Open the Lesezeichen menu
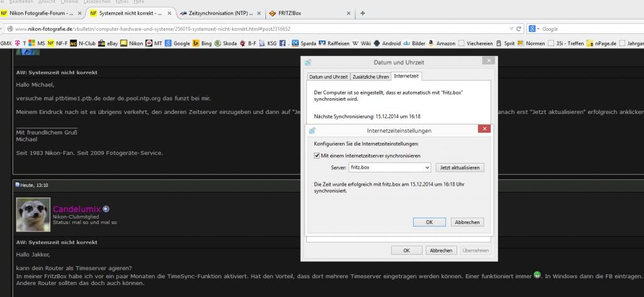 (96, 2)
